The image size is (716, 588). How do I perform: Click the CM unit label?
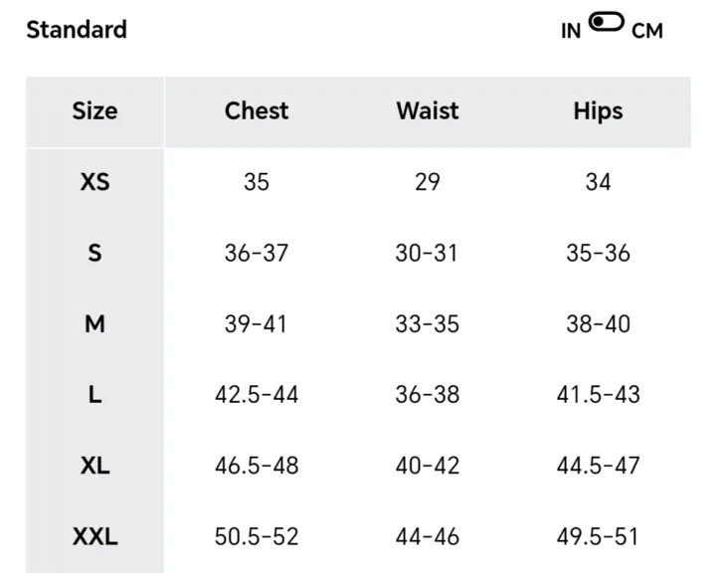646,31
